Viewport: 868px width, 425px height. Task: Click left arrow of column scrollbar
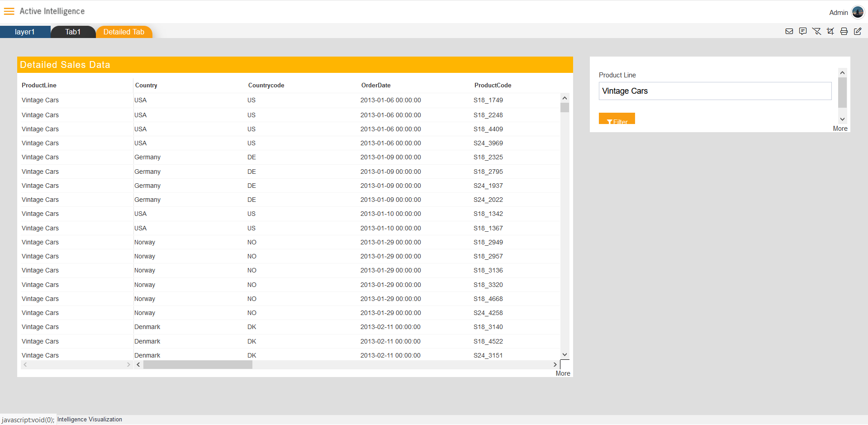tap(138, 365)
